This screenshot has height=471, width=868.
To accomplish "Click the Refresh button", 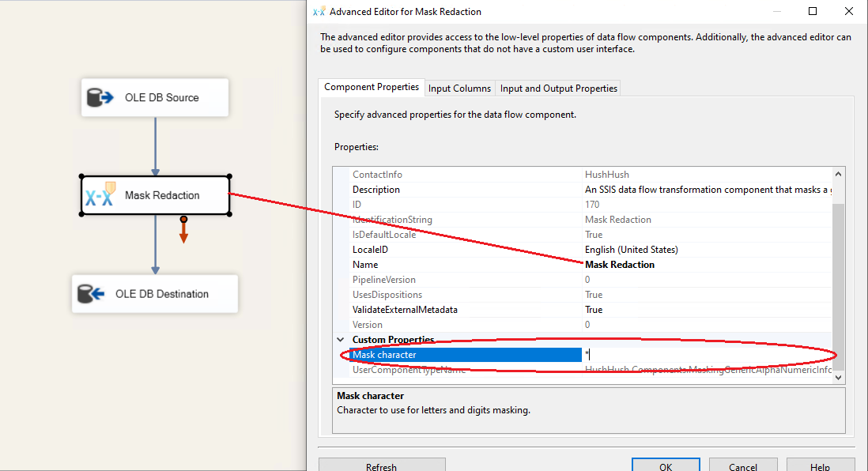I will tap(381, 465).
